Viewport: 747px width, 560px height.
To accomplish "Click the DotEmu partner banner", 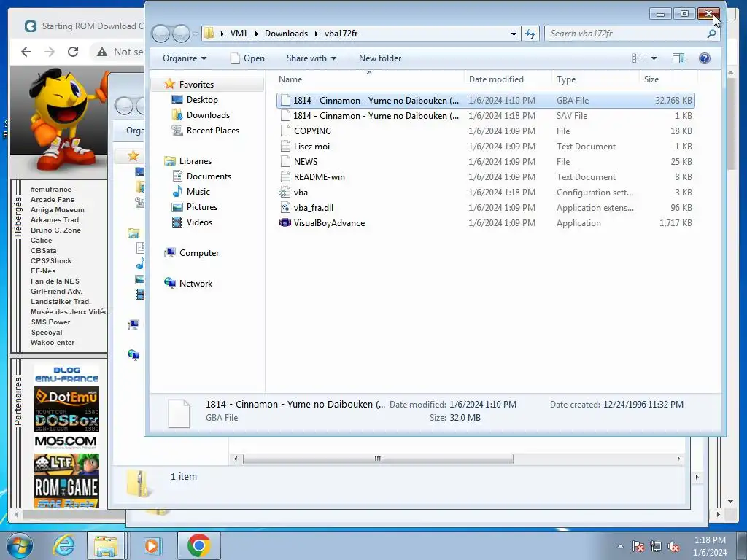I will click(x=66, y=396).
